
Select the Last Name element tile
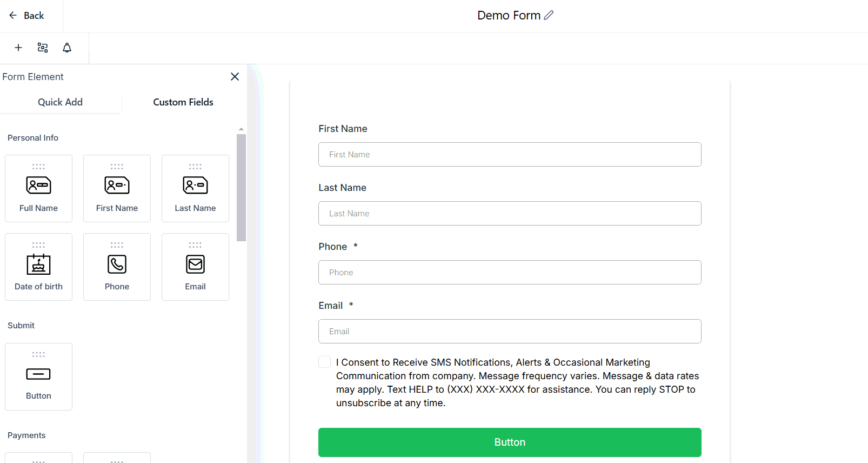pyautogui.click(x=195, y=188)
